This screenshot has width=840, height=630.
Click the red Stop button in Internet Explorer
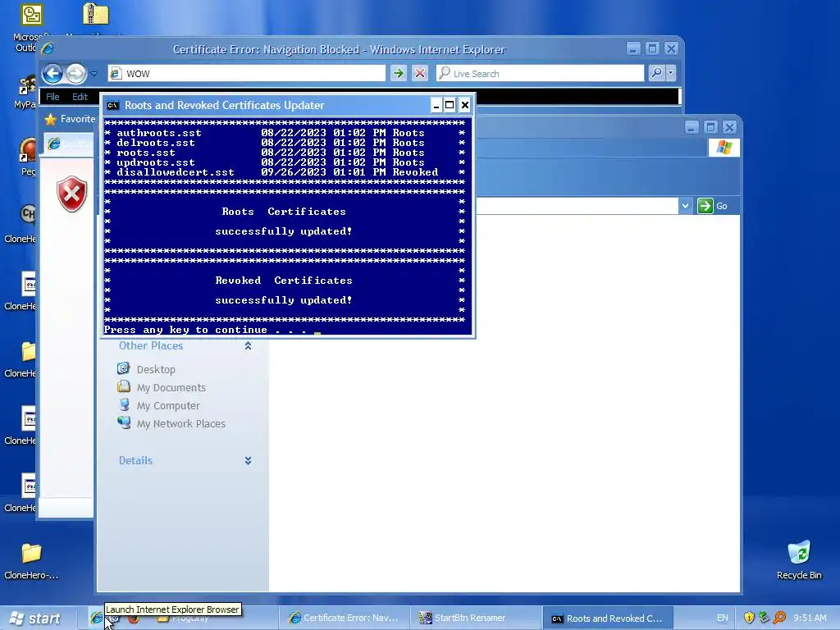coord(420,73)
